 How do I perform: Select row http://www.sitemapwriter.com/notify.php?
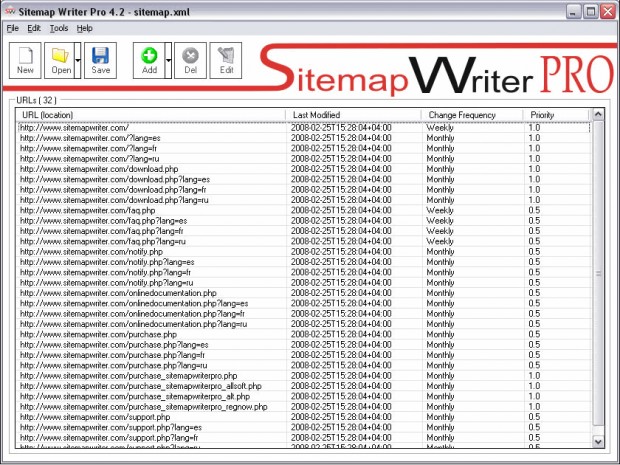[304, 251]
